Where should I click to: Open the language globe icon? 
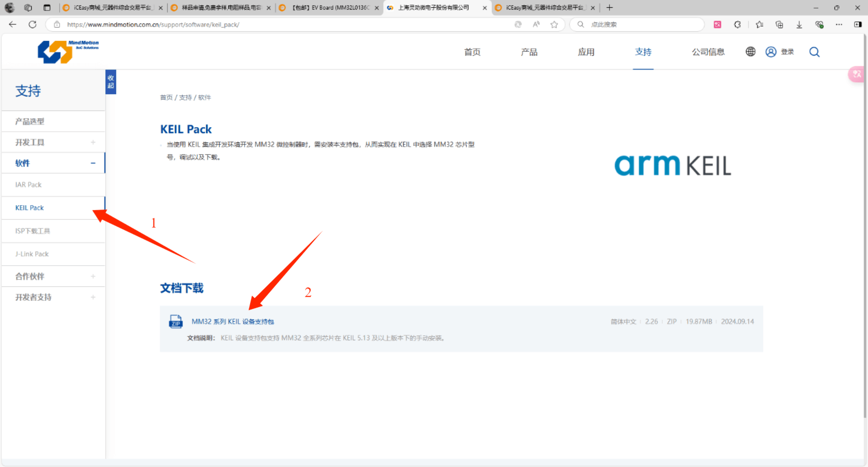[750, 52]
